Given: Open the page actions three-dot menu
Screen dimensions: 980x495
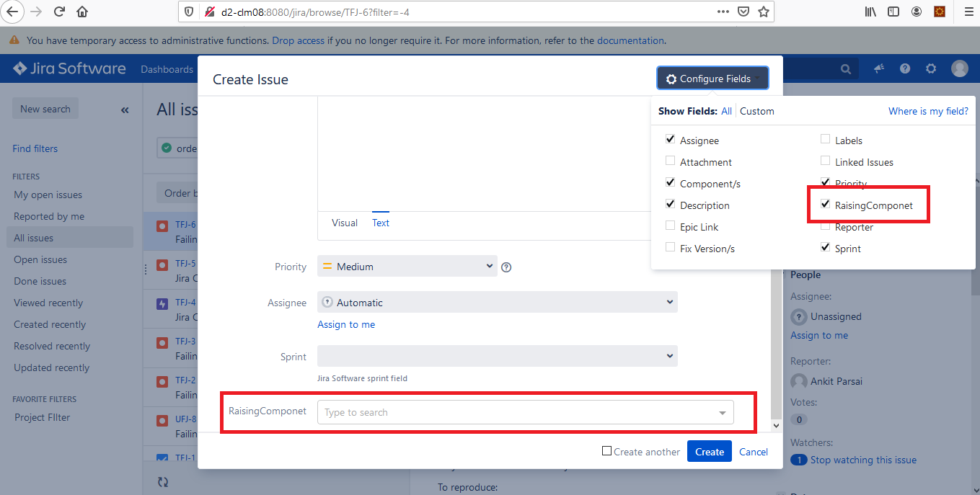Looking at the screenshot, I should 723,12.
